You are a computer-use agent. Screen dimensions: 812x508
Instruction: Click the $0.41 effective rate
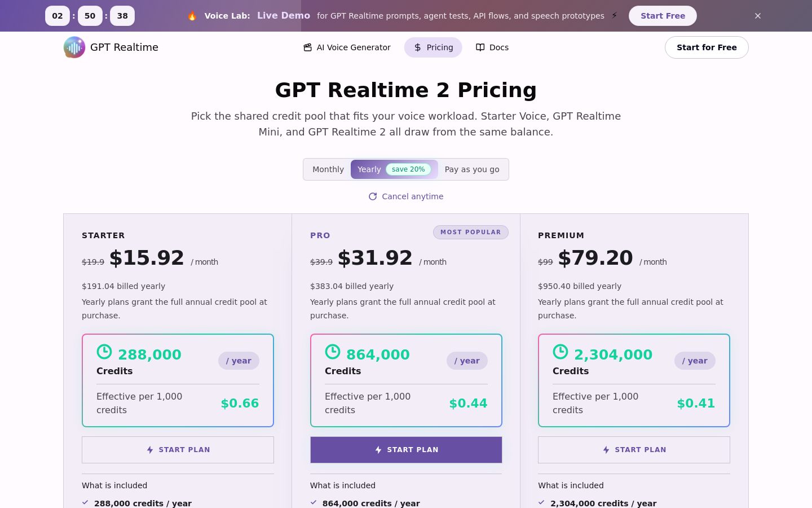click(696, 403)
